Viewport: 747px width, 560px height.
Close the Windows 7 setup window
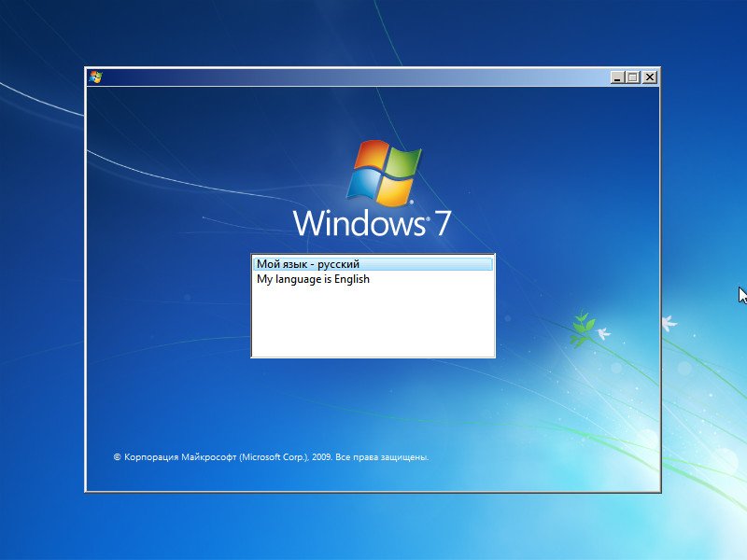coord(649,77)
